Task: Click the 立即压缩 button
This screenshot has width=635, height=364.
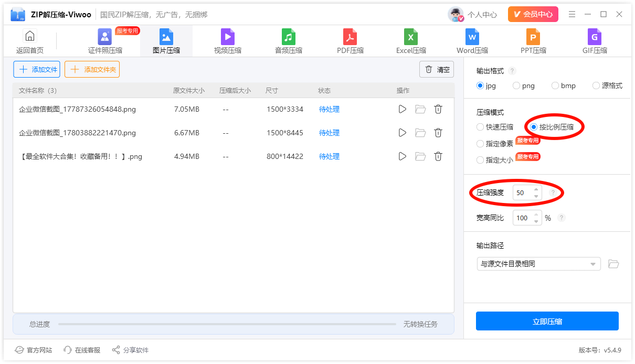Action: (x=547, y=322)
